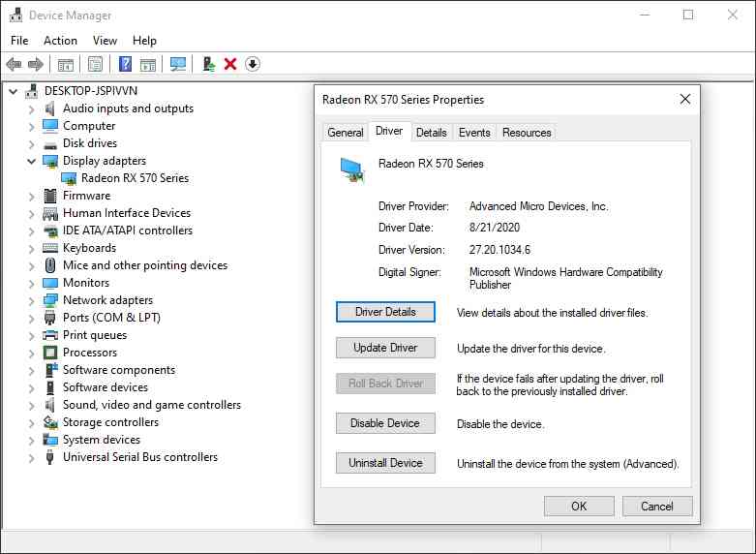
Task: Expand the Ports (COM & LPT) category
Action: [31, 318]
